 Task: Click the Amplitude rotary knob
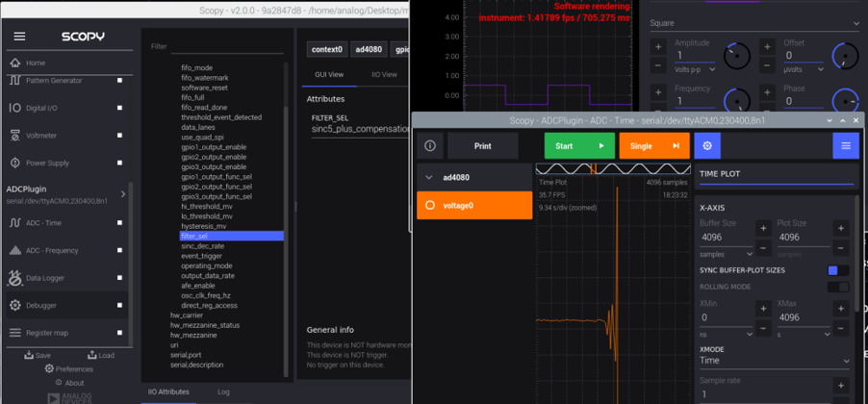click(736, 55)
